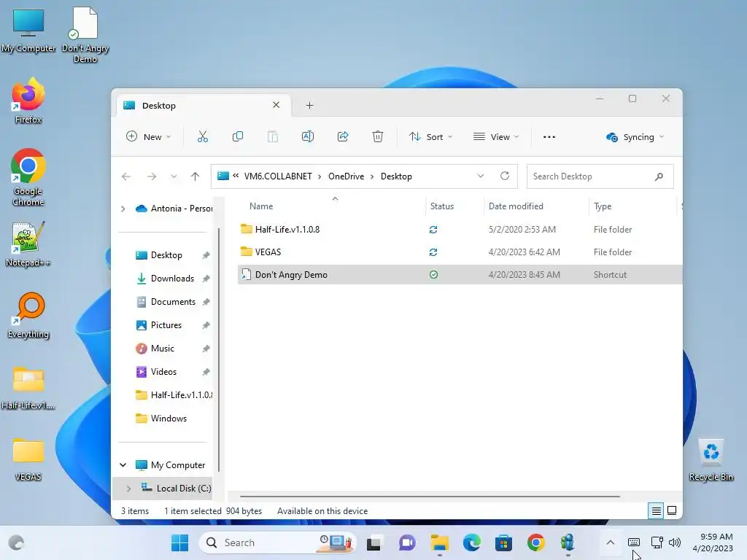Click OneDrive in address breadcrumb
Viewport: 747px width, 560px height.
pos(346,176)
